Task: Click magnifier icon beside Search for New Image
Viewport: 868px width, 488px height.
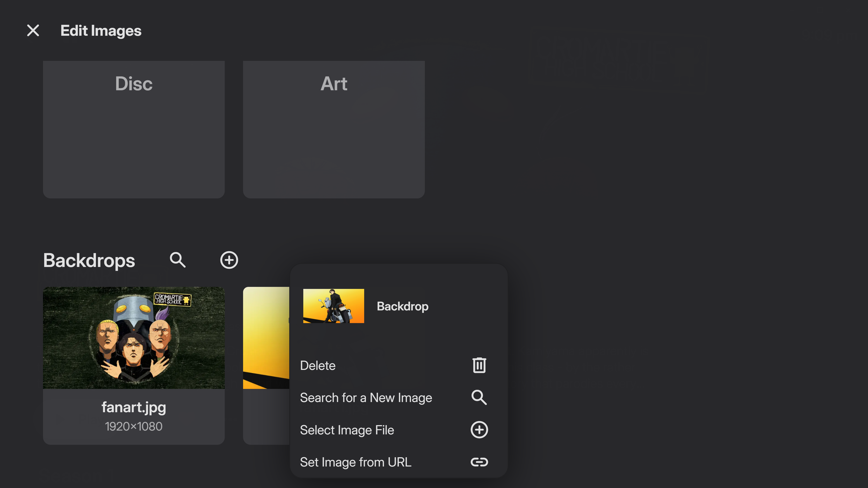Action: click(x=479, y=398)
